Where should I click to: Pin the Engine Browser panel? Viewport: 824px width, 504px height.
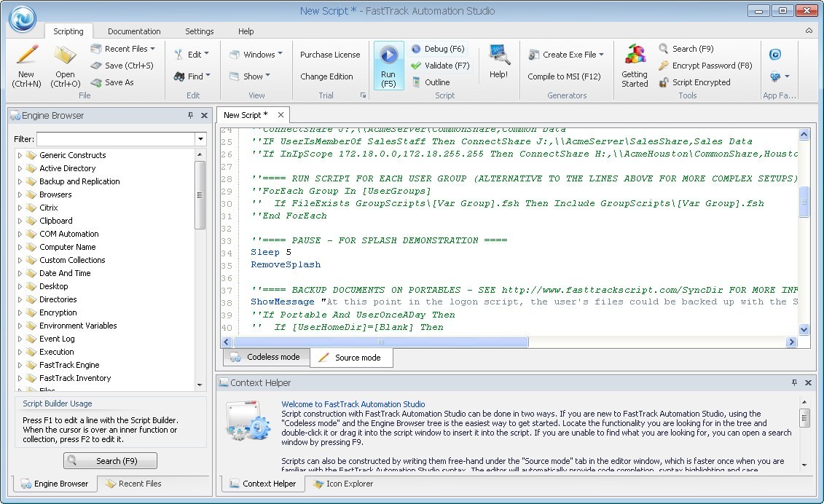(x=190, y=116)
